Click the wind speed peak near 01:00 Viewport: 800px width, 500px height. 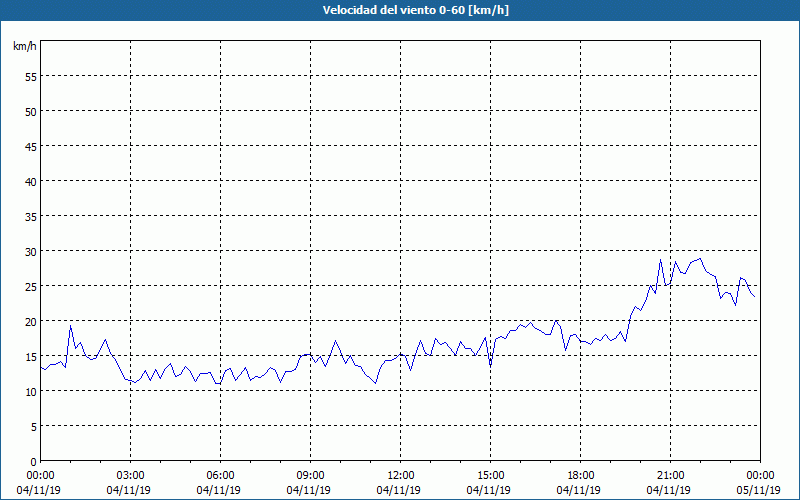pos(70,326)
